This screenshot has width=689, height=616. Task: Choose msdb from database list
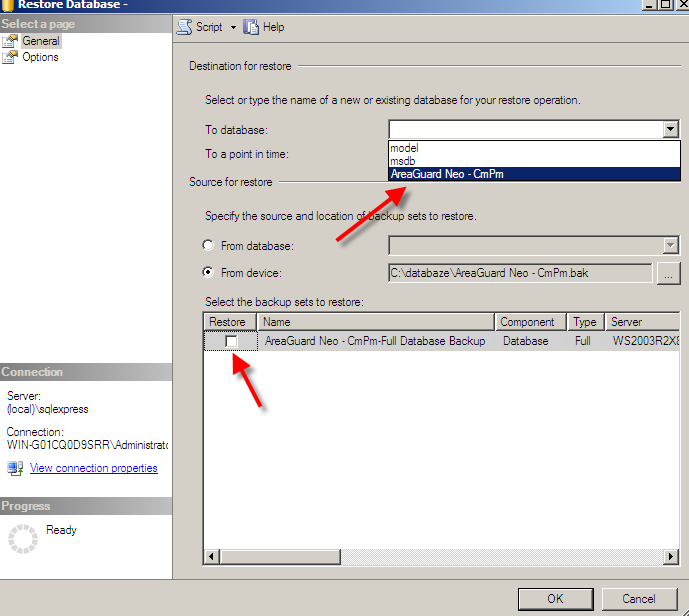[534, 161]
